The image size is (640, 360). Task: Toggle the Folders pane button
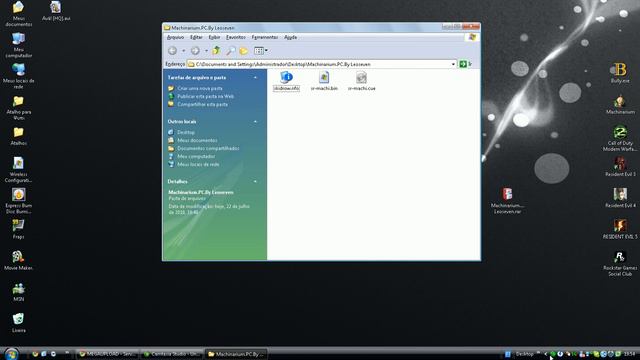click(x=244, y=51)
